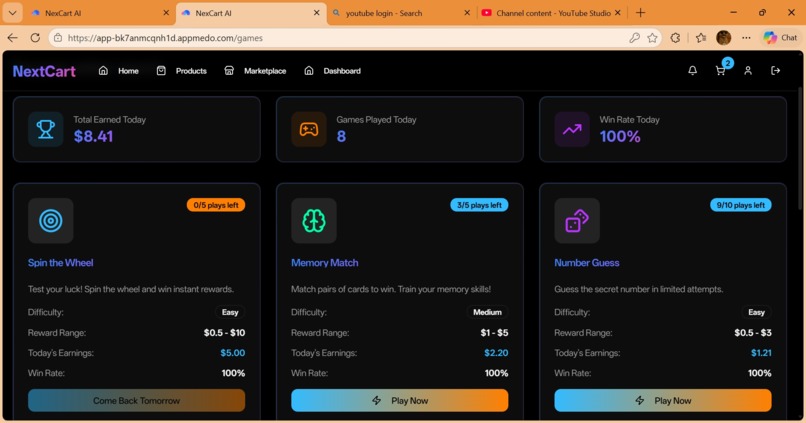View site information lock icon
Viewport: 806px width, 423px height.
click(x=58, y=38)
